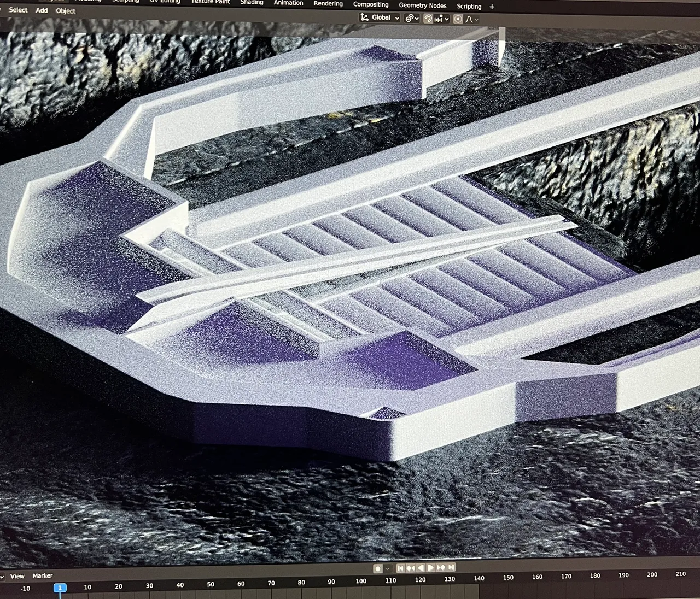Switch to the Rendering workspace tab

click(x=328, y=3)
